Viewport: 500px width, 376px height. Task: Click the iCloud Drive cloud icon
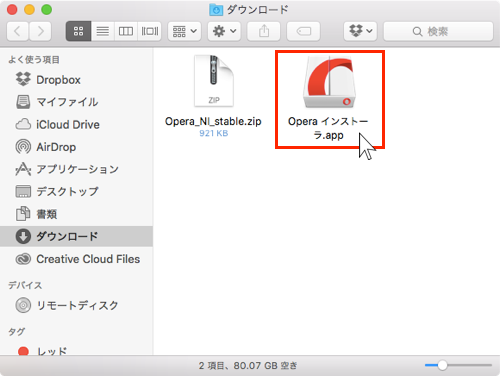coord(23,124)
